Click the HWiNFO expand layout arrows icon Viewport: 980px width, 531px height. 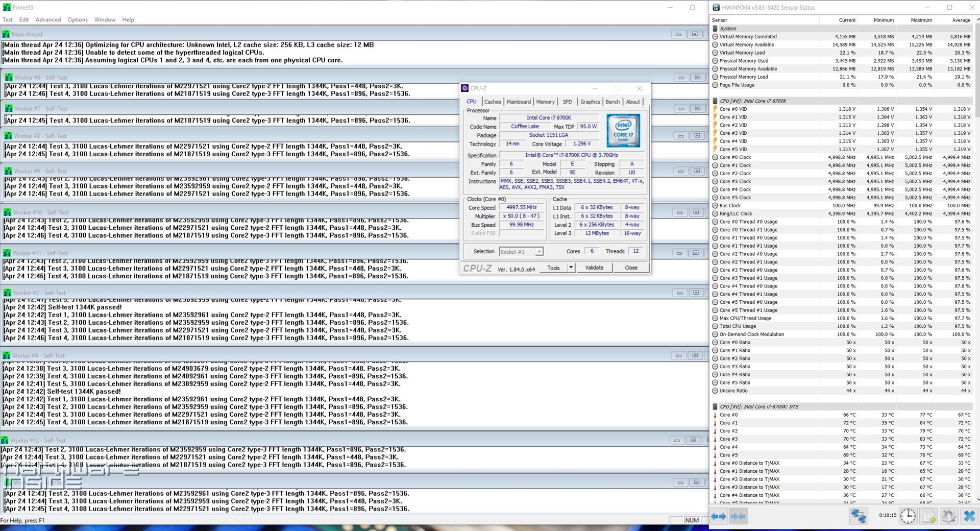coord(719,516)
